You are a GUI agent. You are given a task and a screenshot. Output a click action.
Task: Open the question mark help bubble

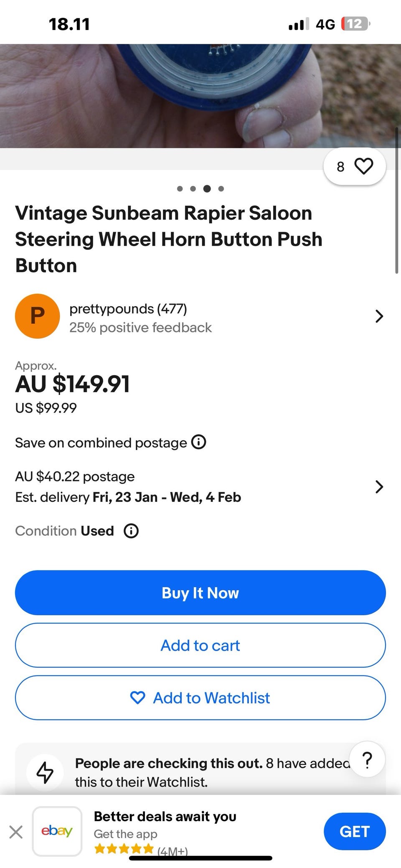point(367,759)
